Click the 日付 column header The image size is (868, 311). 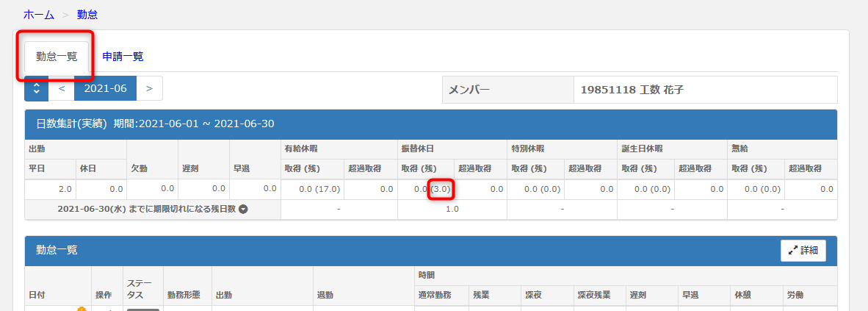[x=35, y=294]
